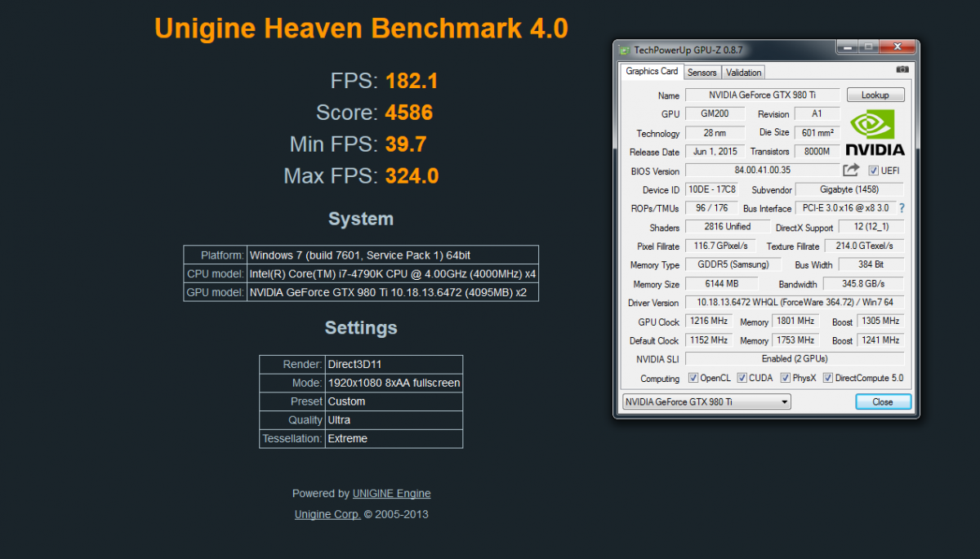Click the Preset cell Custom

pos(394,402)
